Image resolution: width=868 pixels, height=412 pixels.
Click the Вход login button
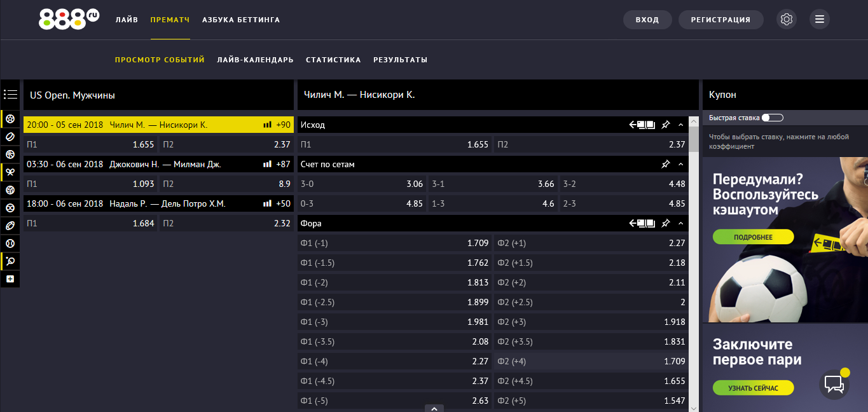(x=647, y=20)
